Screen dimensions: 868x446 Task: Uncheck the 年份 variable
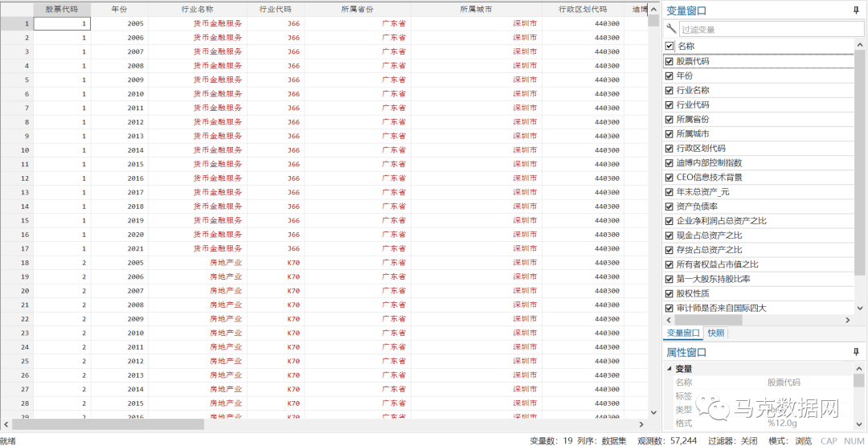click(669, 76)
